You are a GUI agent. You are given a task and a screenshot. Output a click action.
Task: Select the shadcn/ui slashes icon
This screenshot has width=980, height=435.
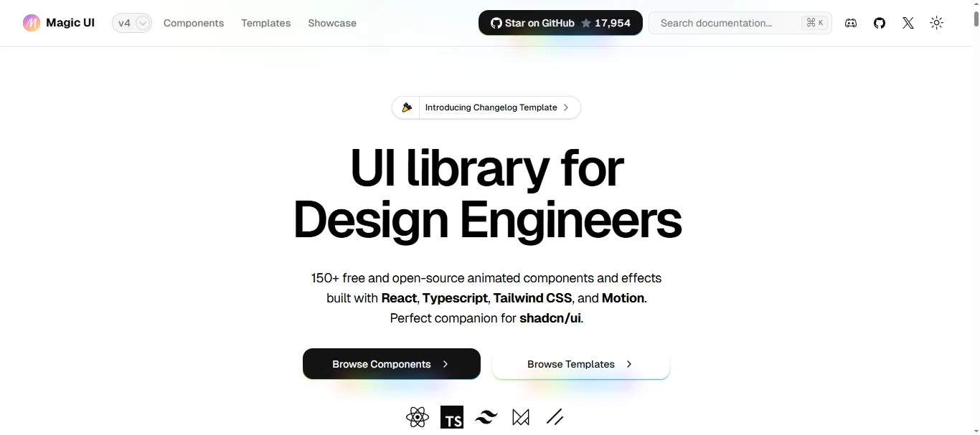[555, 417]
